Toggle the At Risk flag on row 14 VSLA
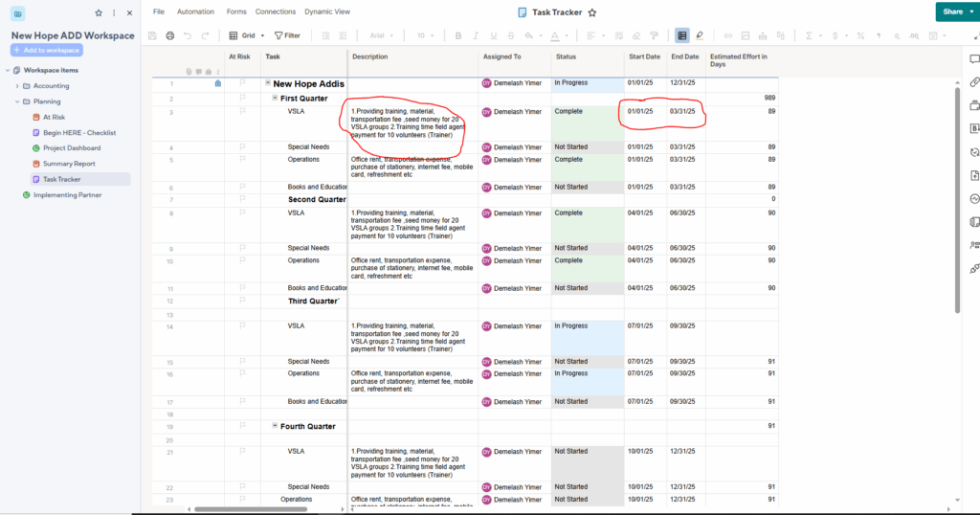 [242, 327]
